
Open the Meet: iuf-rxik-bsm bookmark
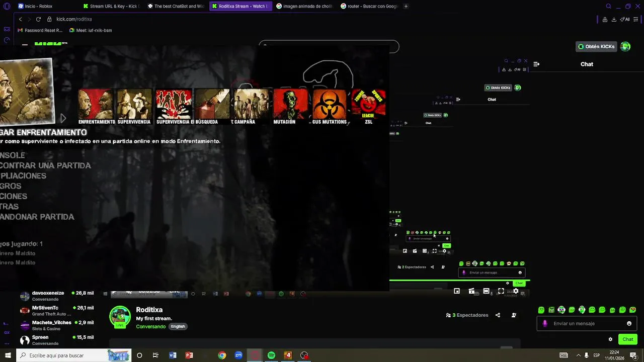click(x=91, y=30)
